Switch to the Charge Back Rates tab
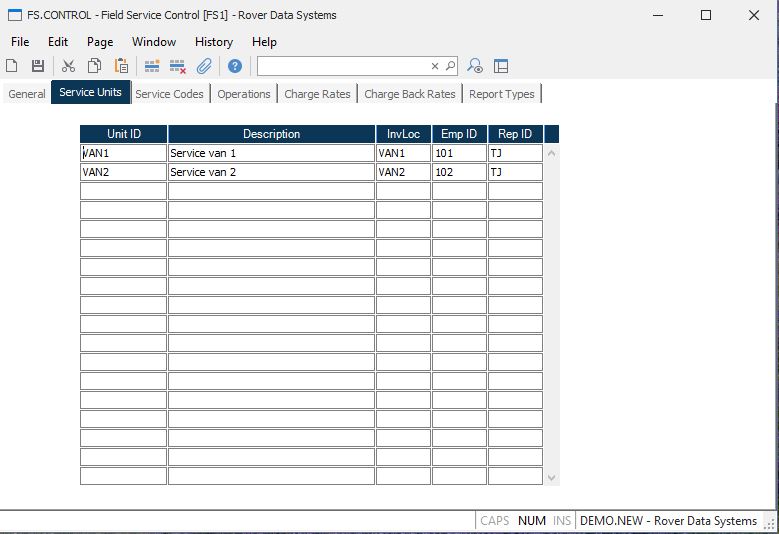This screenshot has width=779, height=534. (409, 94)
